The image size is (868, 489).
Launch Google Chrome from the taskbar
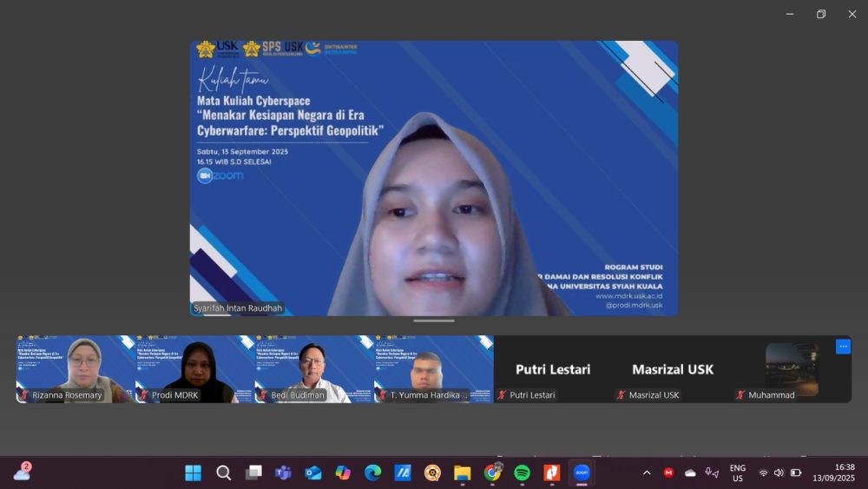(492, 472)
